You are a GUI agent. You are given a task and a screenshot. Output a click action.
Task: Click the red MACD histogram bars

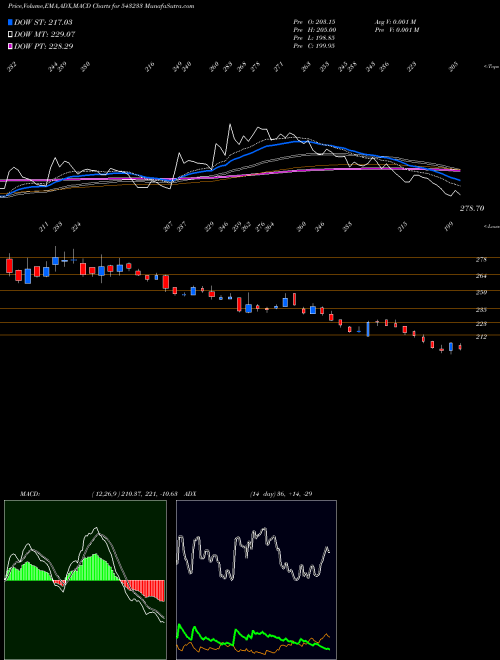(x=142, y=589)
